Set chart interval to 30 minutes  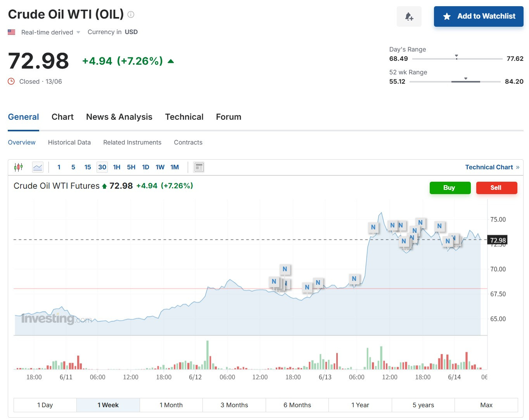(102, 167)
